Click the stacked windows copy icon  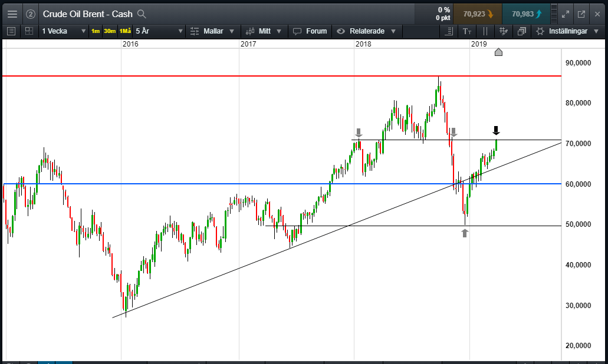521,31
